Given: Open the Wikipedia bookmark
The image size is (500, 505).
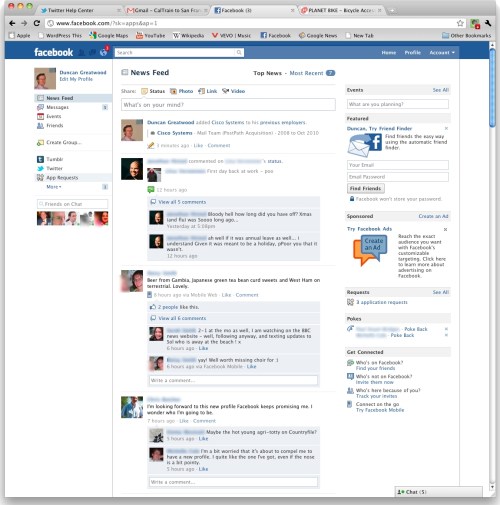Looking at the screenshot, I should (188, 35).
